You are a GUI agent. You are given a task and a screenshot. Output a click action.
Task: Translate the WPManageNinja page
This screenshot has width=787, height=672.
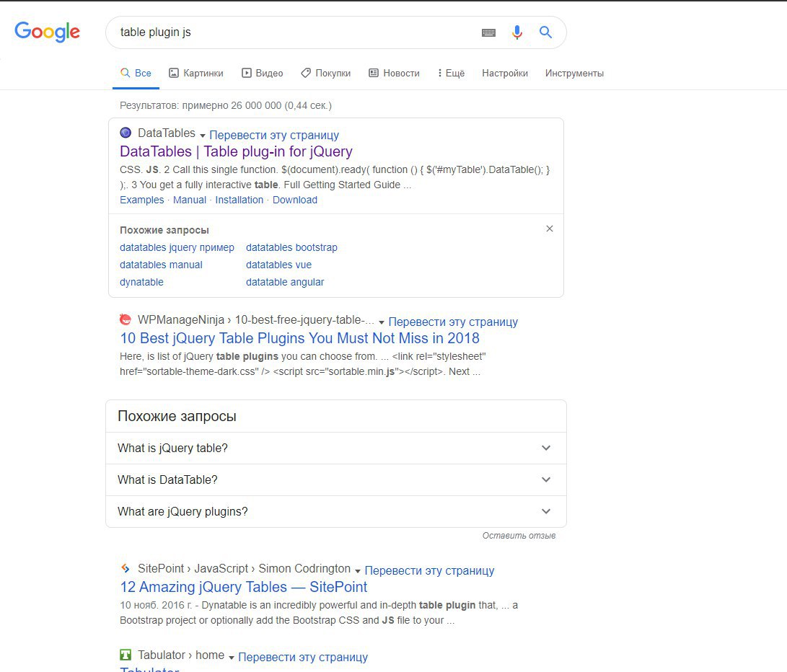(453, 322)
